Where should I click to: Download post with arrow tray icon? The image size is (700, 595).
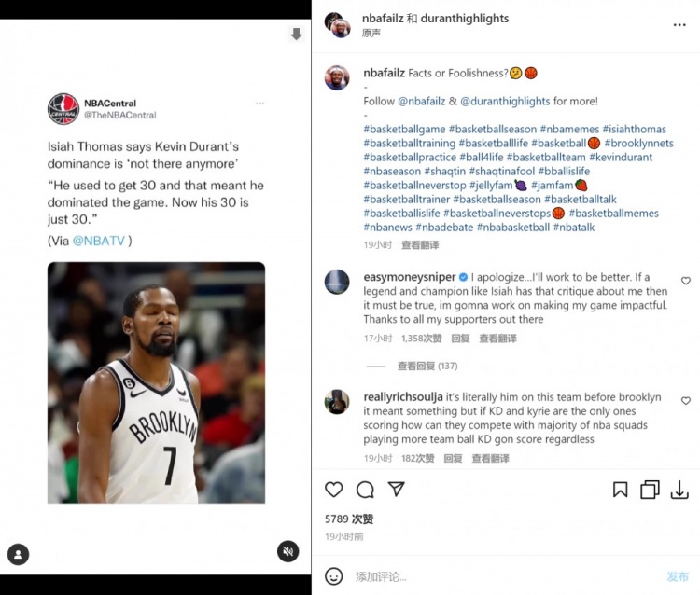(x=679, y=490)
